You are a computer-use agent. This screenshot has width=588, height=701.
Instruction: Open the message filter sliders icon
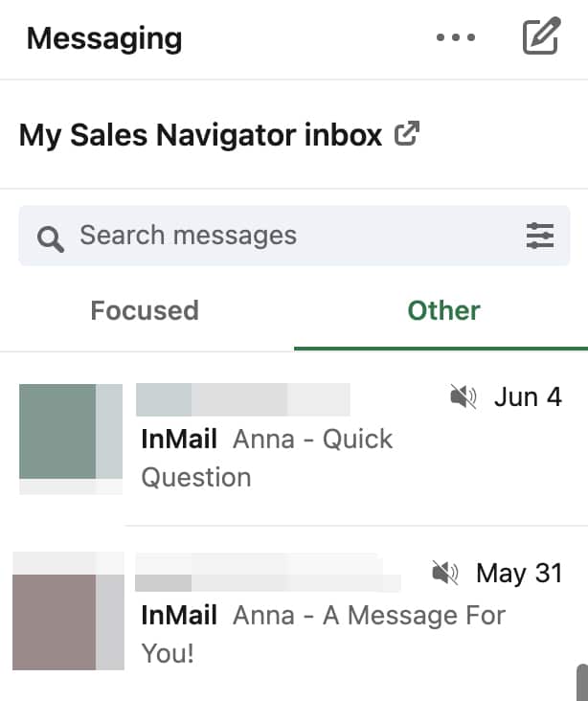pyautogui.click(x=540, y=236)
